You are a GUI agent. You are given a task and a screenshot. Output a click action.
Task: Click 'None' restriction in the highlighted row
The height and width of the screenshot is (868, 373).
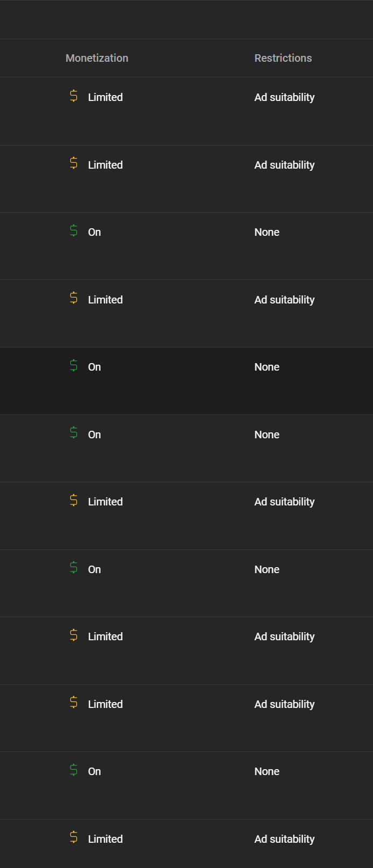point(267,367)
